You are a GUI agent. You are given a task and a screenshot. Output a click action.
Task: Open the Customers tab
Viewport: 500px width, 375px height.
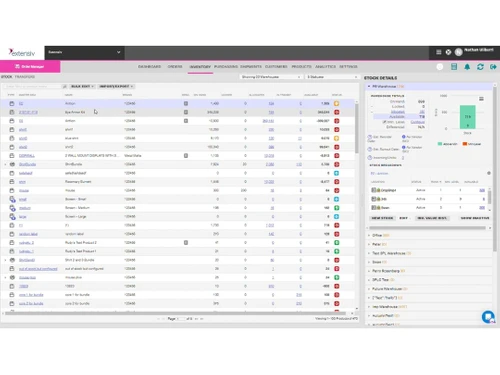pyautogui.click(x=276, y=67)
